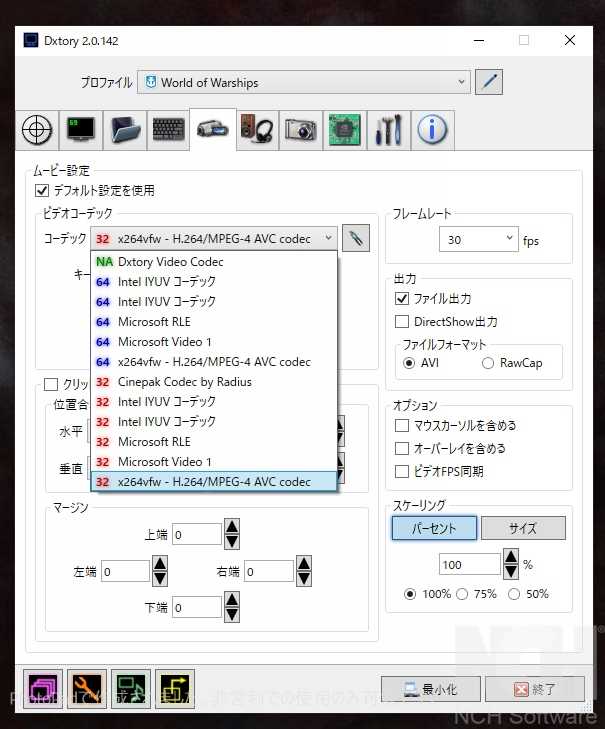The height and width of the screenshot is (729, 605).
Task: Decrease 右端 margin with down arrow
Action: point(304,578)
